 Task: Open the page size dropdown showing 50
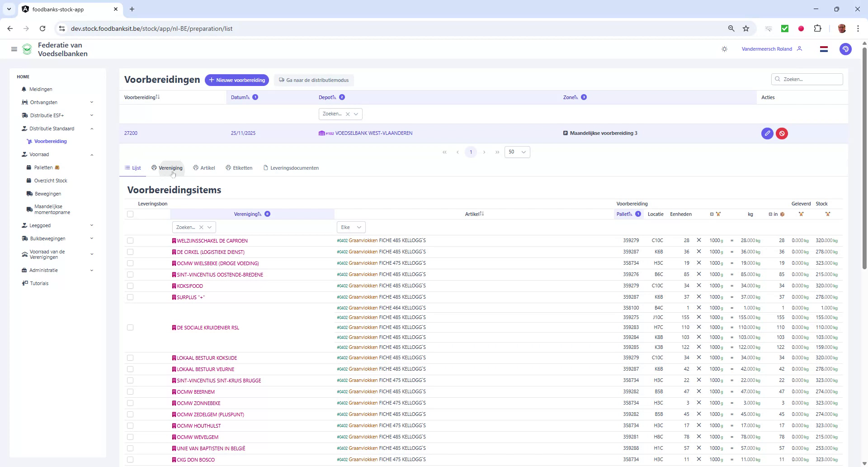(x=517, y=152)
